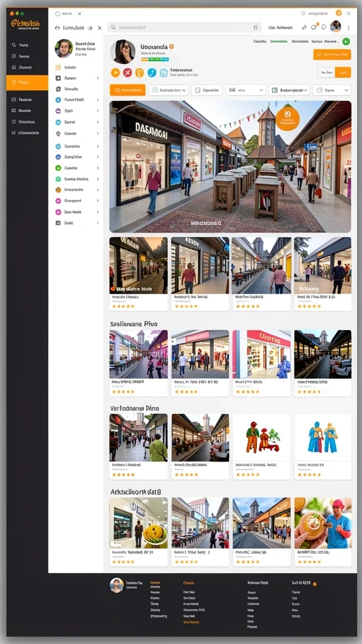This screenshot has height=644, width=362.
Task: Click the red crossed-tools circle icon
Action: pyautogui.click(x=127, y=73)
